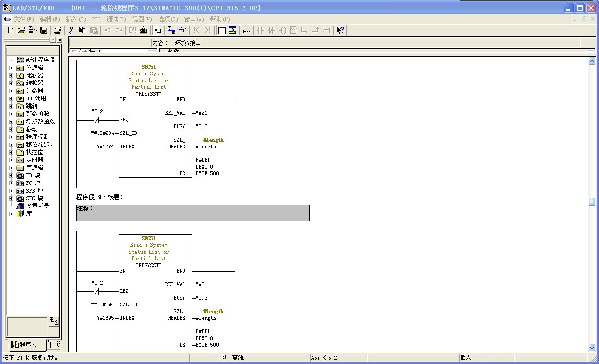Select 移位/循环 tree item
The width and height of the screenshot is (599, 364).
coord(39,145)
